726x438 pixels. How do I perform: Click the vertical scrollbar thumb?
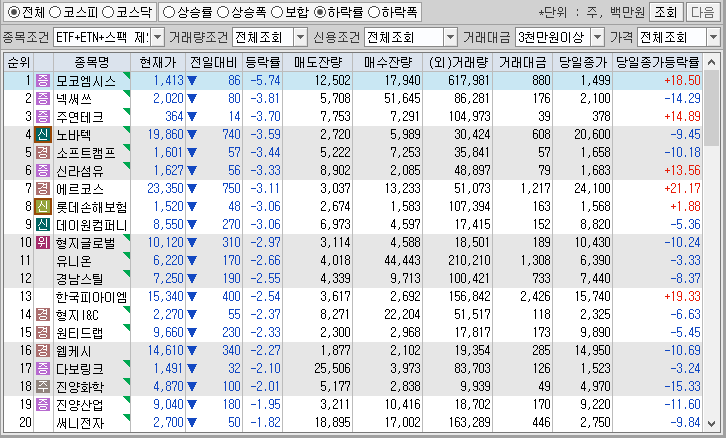[x=711, y=109]
